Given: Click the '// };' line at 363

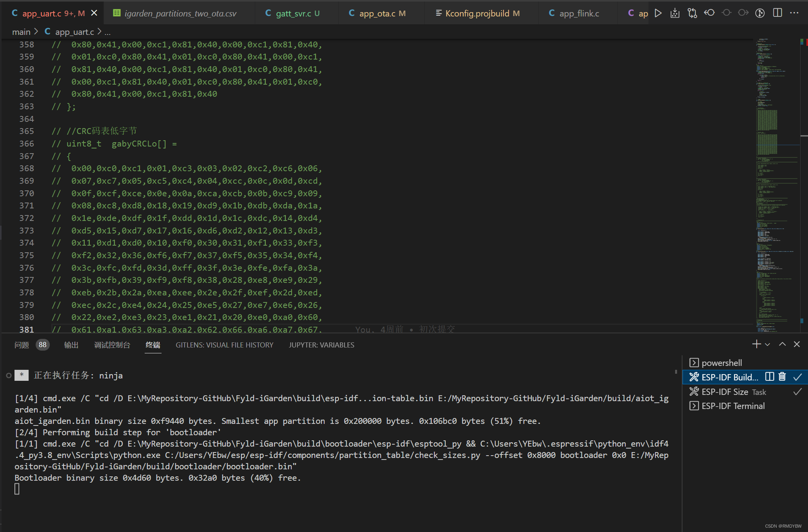Looking at the screenshot, I should tap(64, 107).
